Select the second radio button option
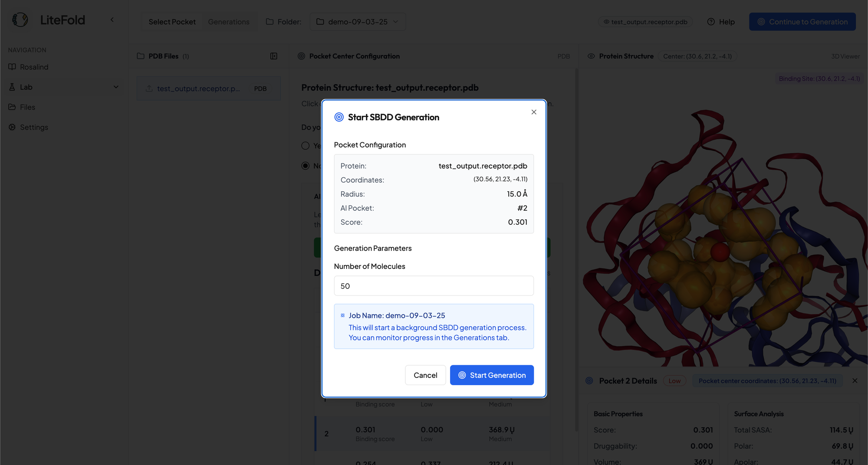 coord(306,166)
